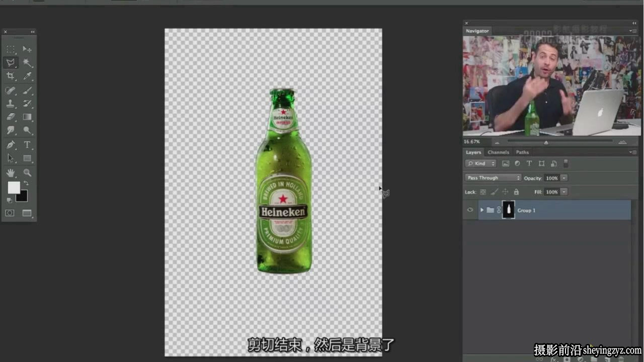
Task: Select the Rectangular Marquee tool
Action: (11, 49)
